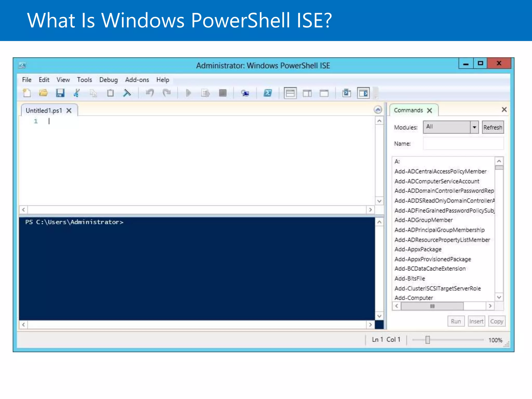Click the PowerShell ISE title bar icon
This screenshot has height=399, width=532.
point(22,65)
